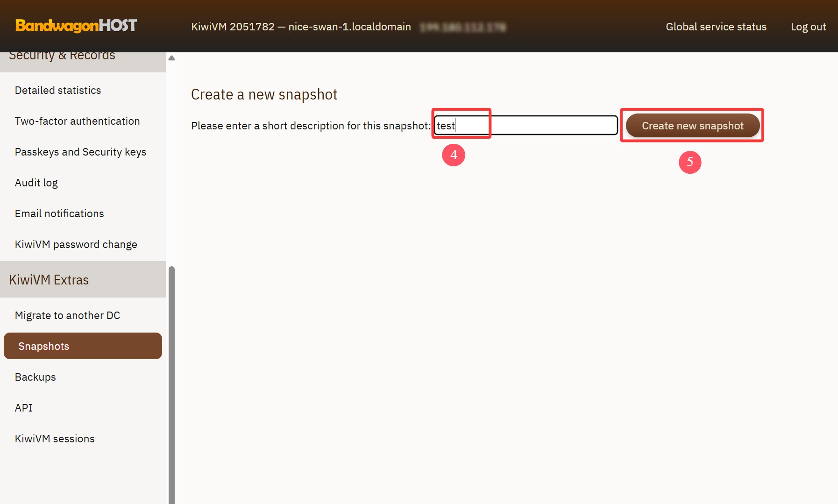Viewport: 838px width, 504px height.
Task: Click the BandwagonHOST logo
Action: click(76, 25)
